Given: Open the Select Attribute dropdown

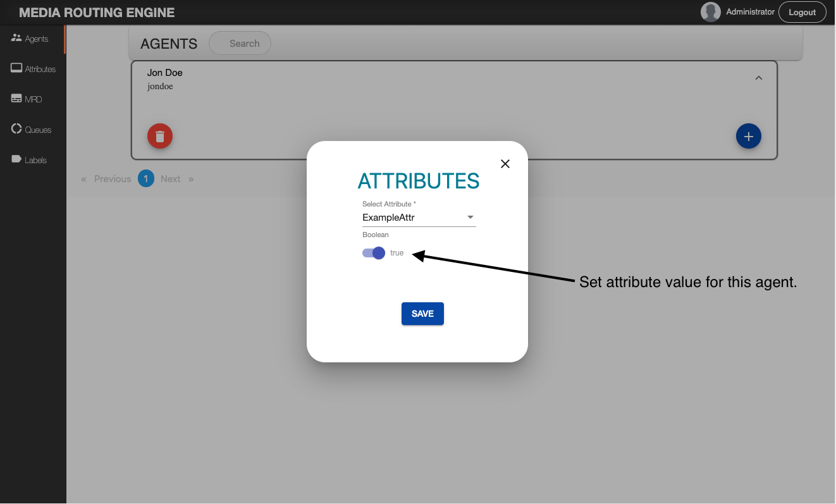Looking at the screenshot, I should [419, 218].
